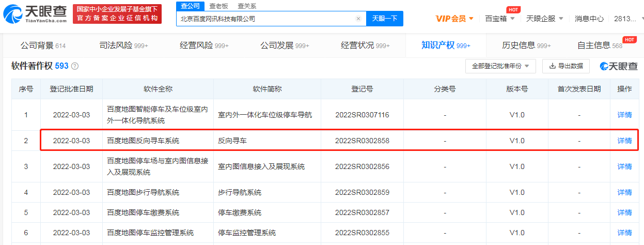The height and width of the screenshot is (245, 644).
Task: Open the 公司背景 section tab
Action: pos(43,45)
